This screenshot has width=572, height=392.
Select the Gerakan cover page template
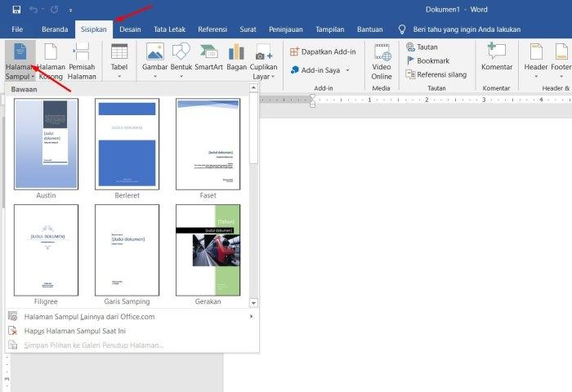point(208,250)
